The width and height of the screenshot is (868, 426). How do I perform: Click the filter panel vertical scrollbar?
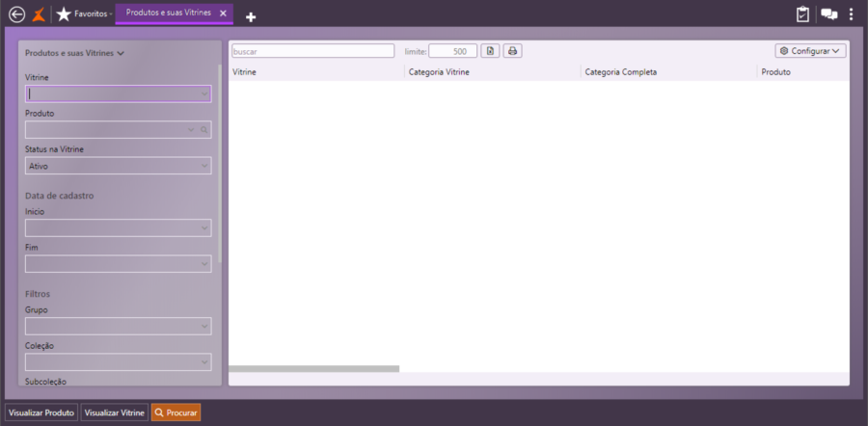[220, 163]
